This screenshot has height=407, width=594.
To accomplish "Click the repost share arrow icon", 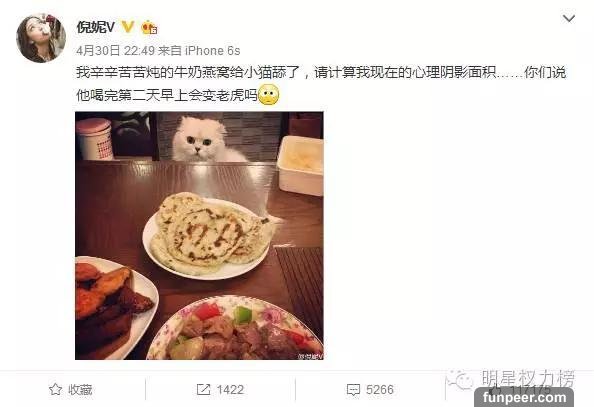I will 203,390.
